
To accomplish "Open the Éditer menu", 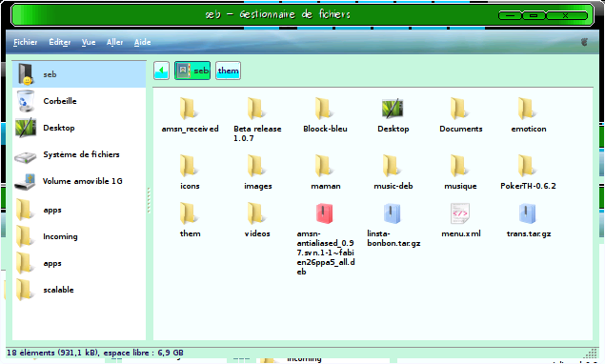I will coord(60,42).
